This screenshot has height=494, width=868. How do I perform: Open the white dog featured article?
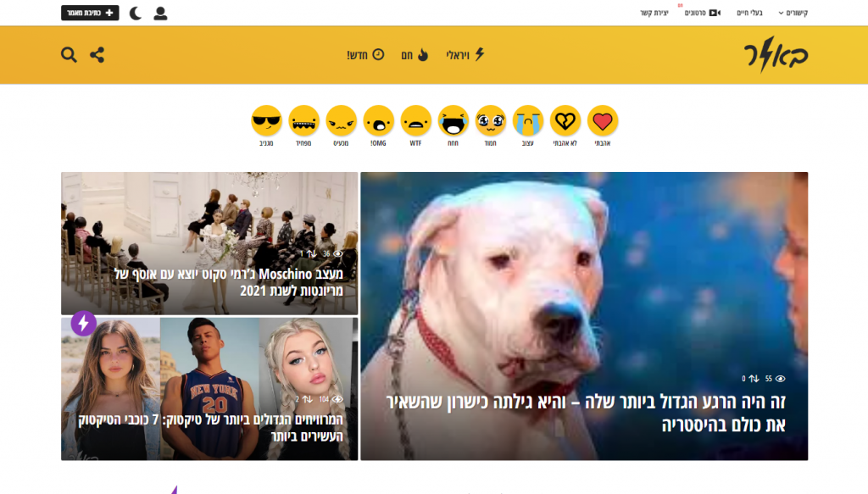(584, 316)
